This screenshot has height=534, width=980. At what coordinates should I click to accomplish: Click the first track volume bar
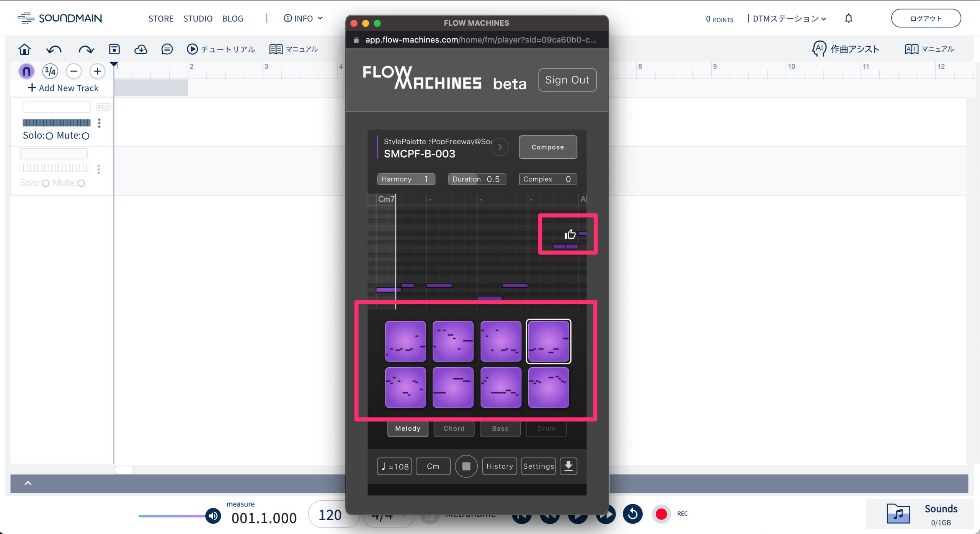coord(57,123)
